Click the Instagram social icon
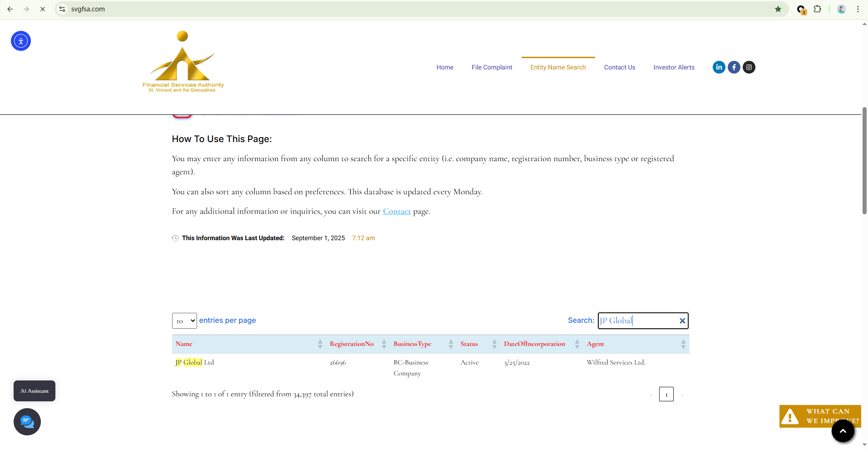Screen dimensions: 868x449 (x=749, y=67)
